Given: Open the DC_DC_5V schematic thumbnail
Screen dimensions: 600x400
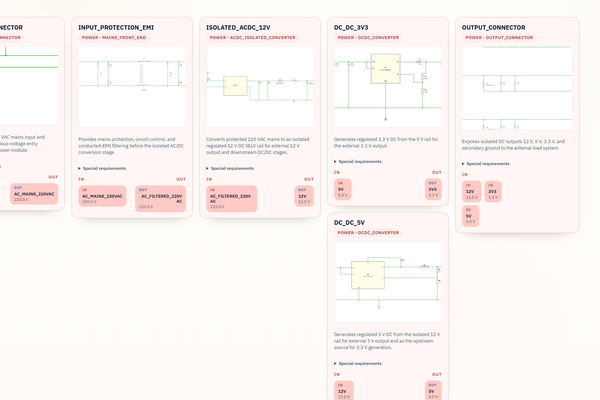Looking at the screenshot, I should pyautogui.click(x=388, y=282).
